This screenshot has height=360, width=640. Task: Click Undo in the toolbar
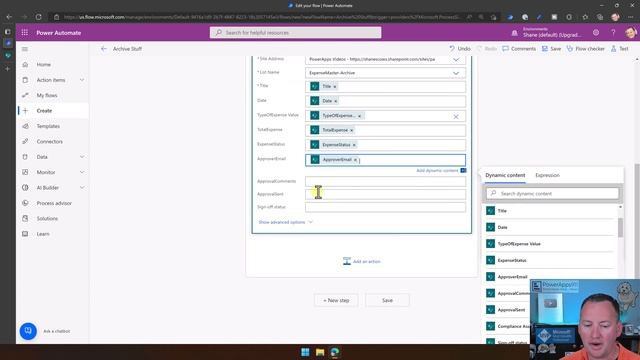pyautogui.click(x=460, y=49)
